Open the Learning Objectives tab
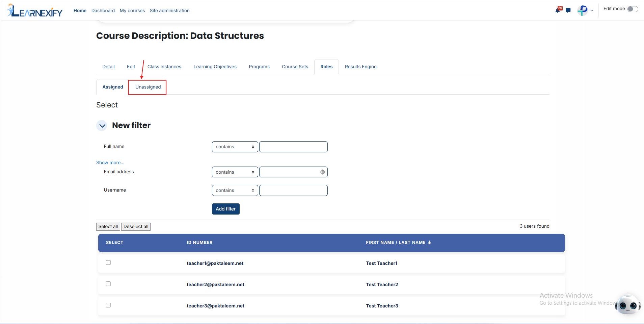This screenshot has height=324, width=644. [x=215, y=67]
